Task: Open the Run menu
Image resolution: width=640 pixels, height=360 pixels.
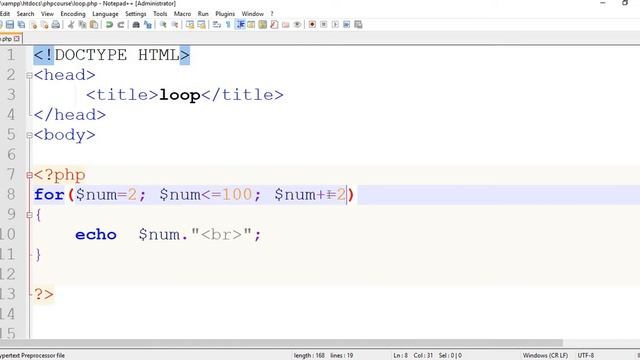Action: tap(203, 14)
